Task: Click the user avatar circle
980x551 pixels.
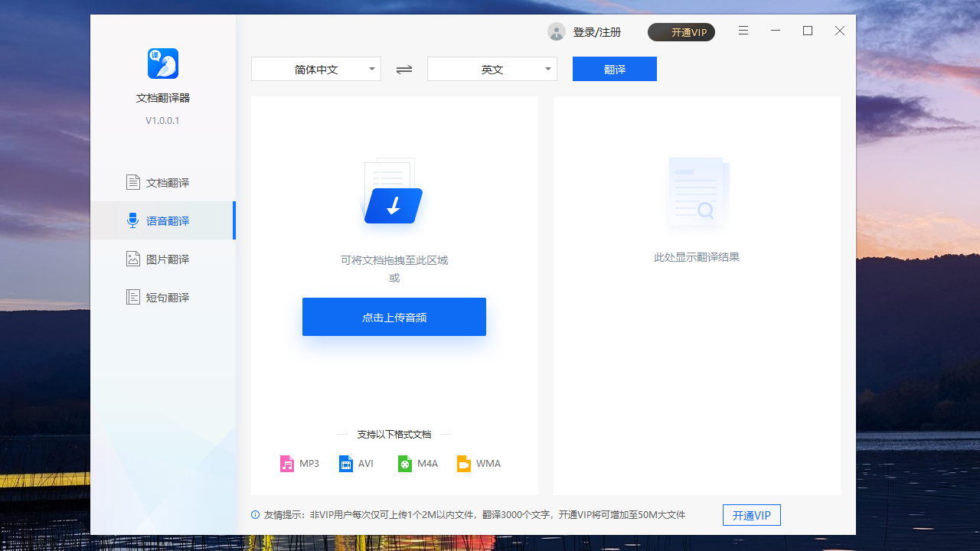Action: point(557,31)
